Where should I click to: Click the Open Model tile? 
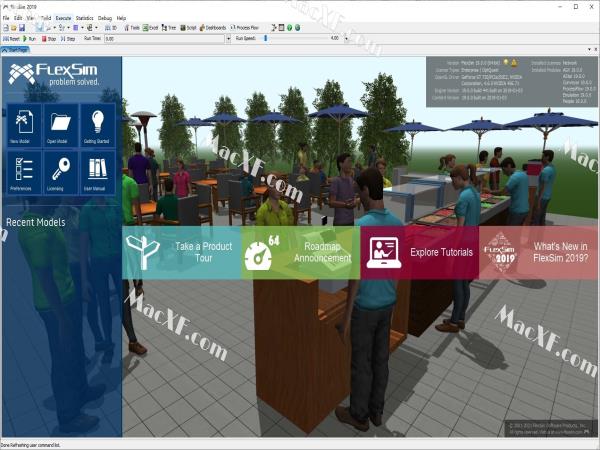click(x=60, y=125)
